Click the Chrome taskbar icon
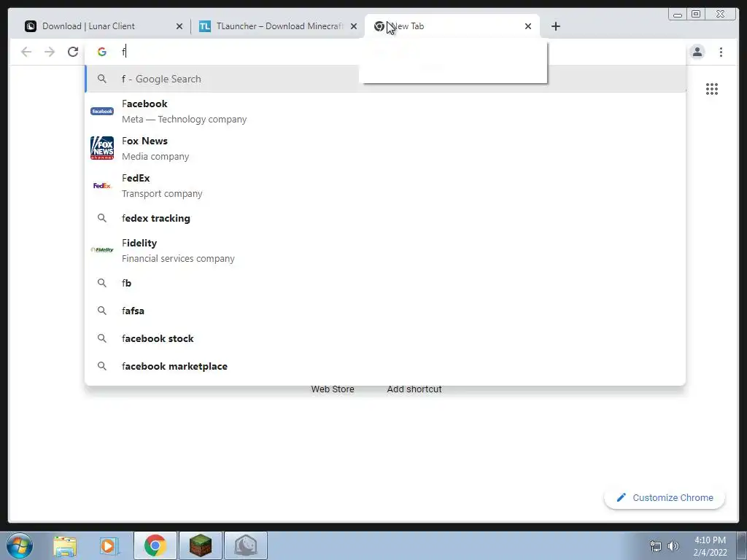Viewport: 747px width, 560px height. [155, 545]
